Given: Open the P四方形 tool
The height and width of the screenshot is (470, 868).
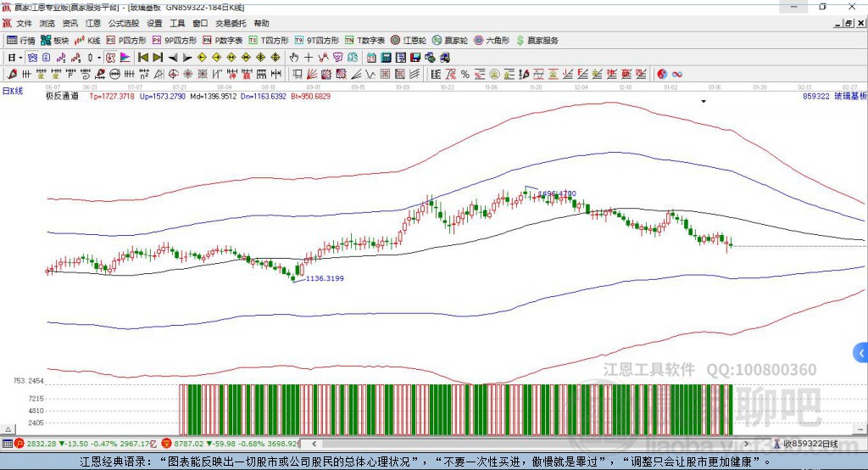Looking at the screenshot, I should 126,41.
